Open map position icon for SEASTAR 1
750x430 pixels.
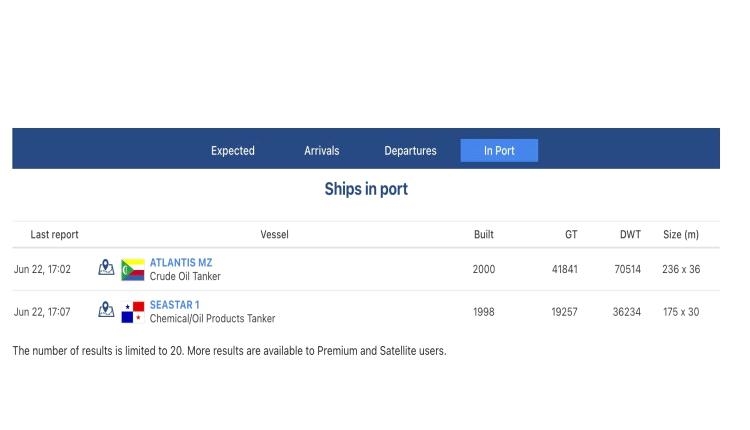[106, 309]
